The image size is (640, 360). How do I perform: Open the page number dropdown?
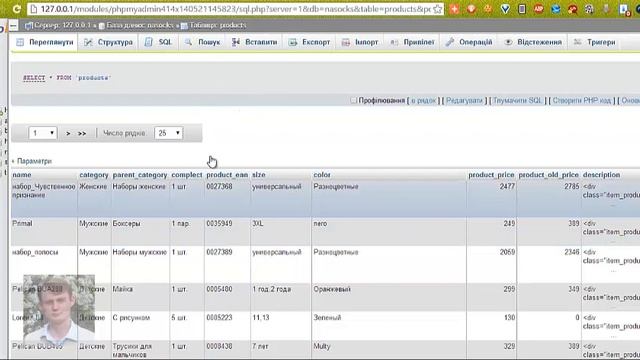pos(43,133)
